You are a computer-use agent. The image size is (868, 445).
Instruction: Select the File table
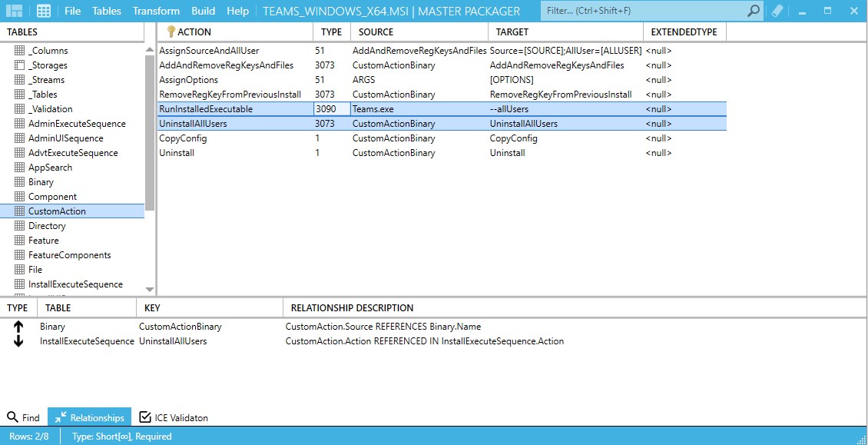click(x=35, y=269)
